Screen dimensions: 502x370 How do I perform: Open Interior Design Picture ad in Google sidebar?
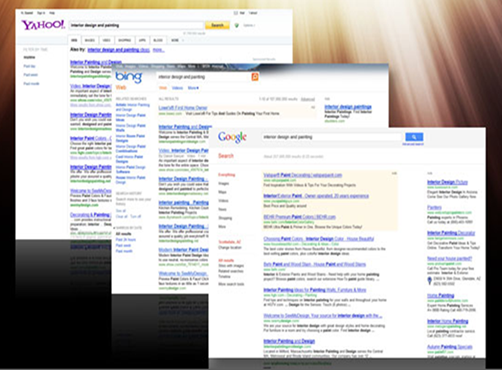coord(447,182)
